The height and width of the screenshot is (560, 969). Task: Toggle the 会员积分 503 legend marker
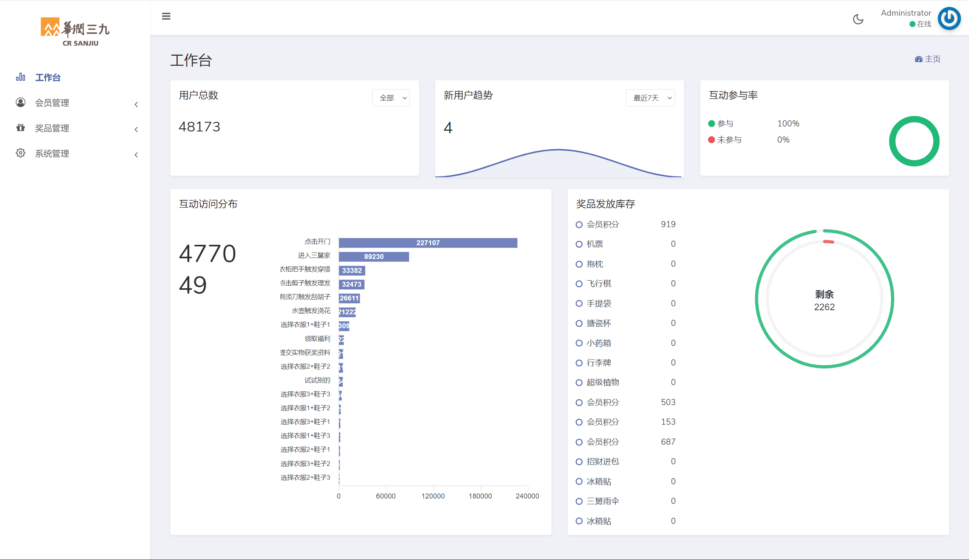[x=579, y=402]
